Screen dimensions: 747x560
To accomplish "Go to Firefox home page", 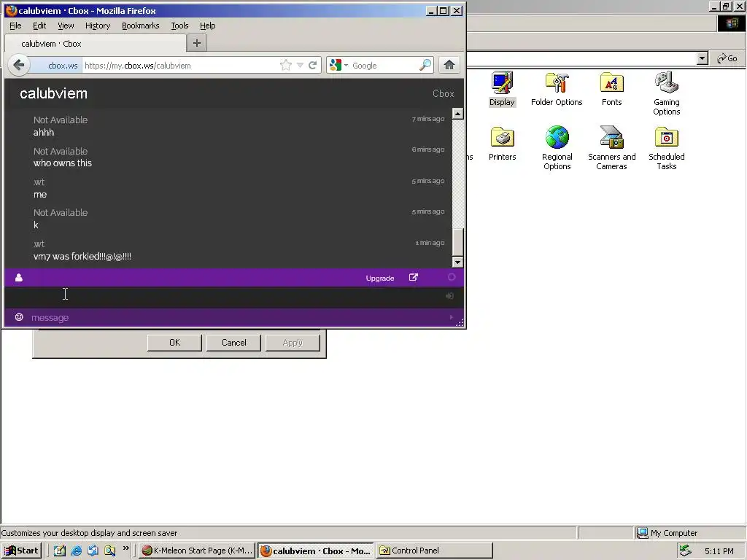I will pyautogui.click(x=449, y=65).
